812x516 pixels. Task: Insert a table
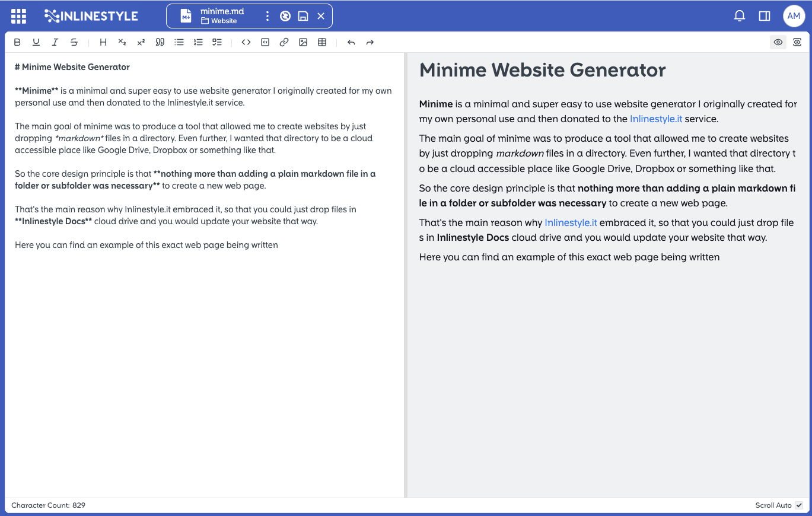pyautogui.click(x=322, y=42)
